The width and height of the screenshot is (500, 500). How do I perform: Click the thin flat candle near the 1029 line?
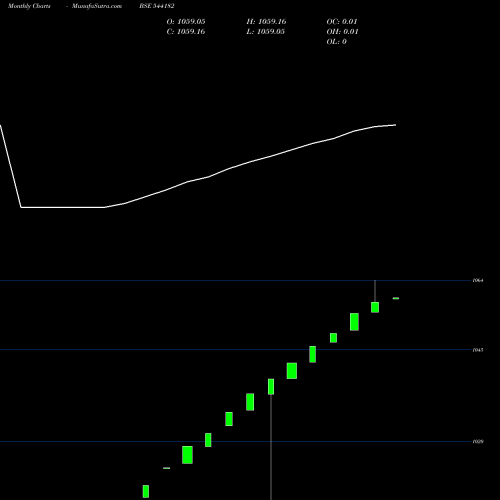click(167, 468)
